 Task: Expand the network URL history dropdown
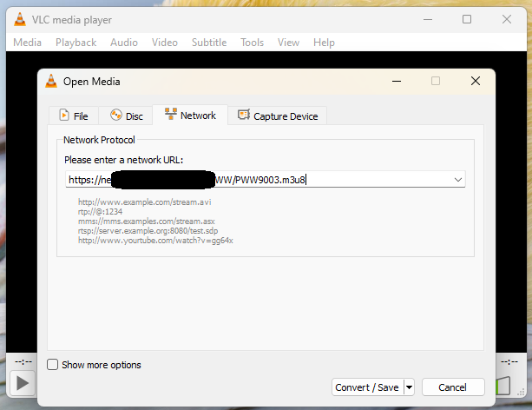(458, 179)
